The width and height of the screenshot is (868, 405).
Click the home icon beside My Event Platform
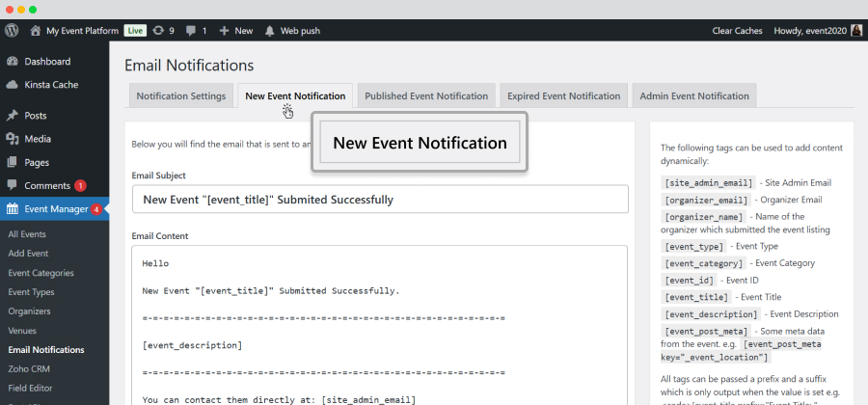pos(36,31)
